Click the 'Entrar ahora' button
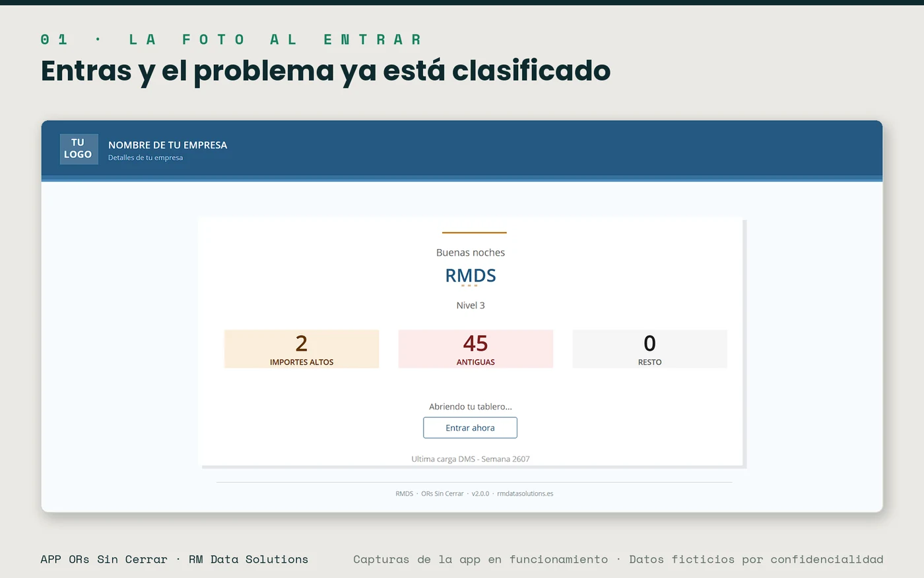This screenshot has width=924, height=578. click(470, 427)
